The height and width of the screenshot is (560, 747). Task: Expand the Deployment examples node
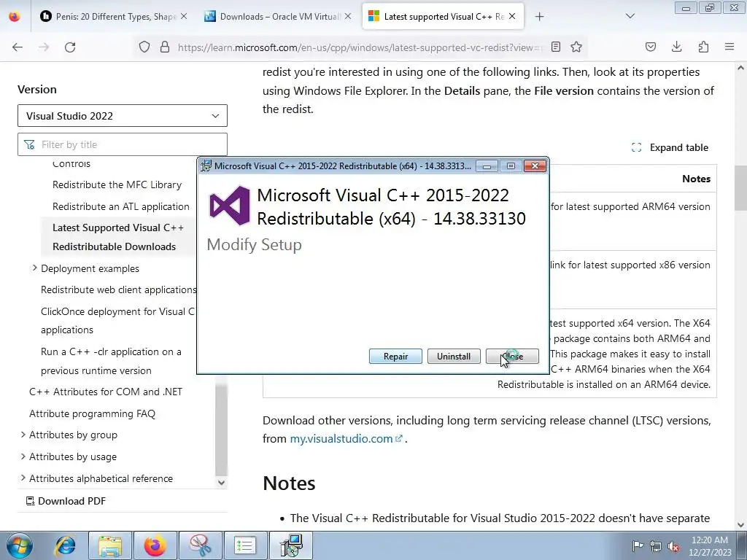(x=34, y=268)
